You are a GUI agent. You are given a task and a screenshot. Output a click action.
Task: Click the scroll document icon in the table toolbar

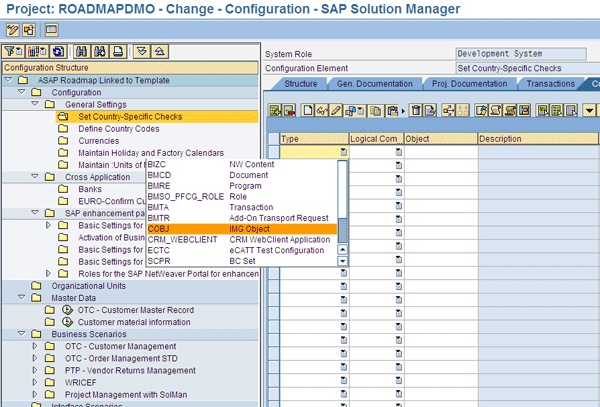coord(496,111)
